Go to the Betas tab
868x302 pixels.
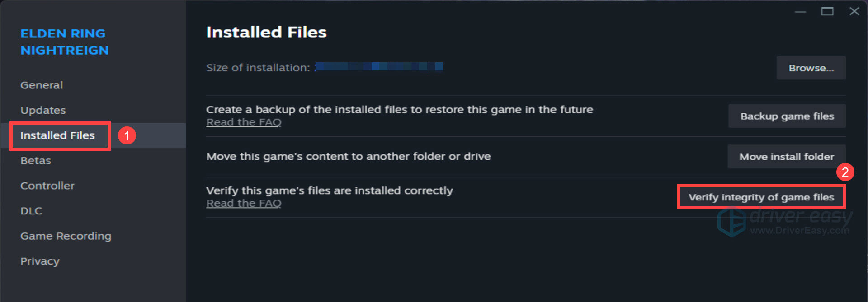tap(36, 161)
